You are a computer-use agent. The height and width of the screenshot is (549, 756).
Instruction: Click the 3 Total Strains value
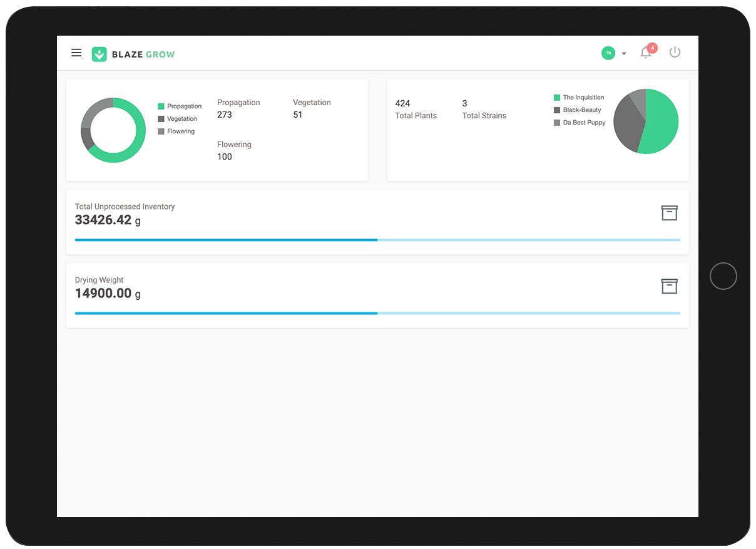point(464,103)
